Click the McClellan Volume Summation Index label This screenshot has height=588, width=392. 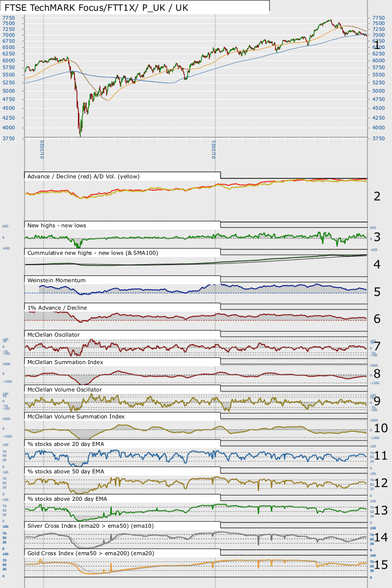tap(76, 416)
